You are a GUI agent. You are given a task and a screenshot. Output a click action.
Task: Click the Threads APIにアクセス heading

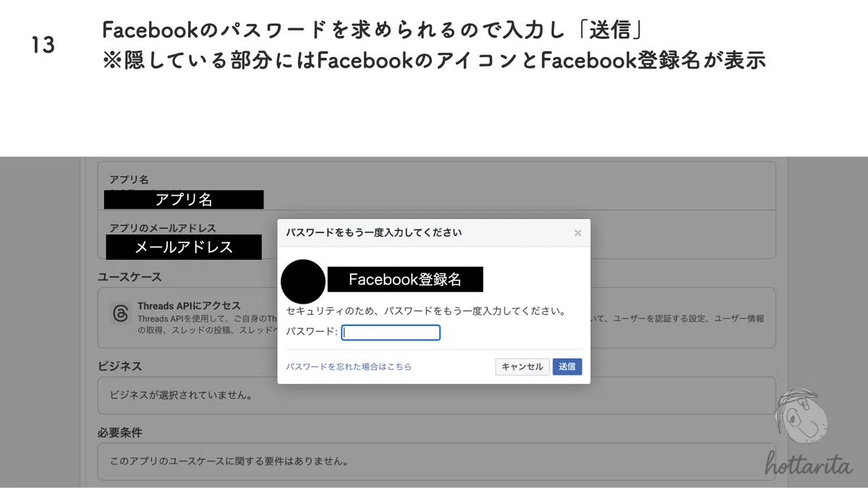click(189, 306)
